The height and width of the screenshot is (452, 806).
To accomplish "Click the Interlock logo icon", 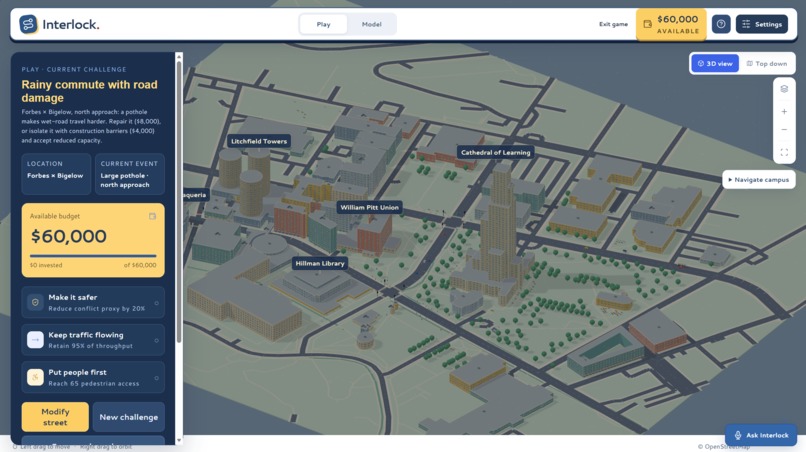I will pyautogui.click(x=28, y=24).
